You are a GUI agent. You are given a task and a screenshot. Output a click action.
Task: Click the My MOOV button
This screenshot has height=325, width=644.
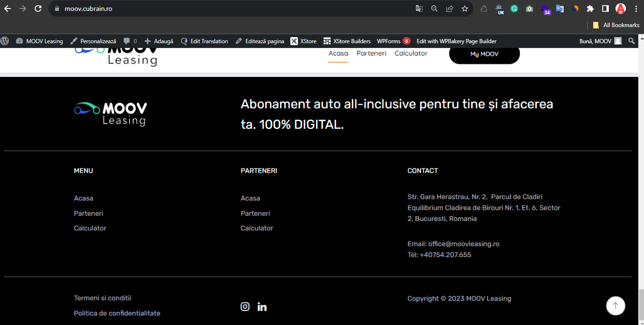point(484,54)
